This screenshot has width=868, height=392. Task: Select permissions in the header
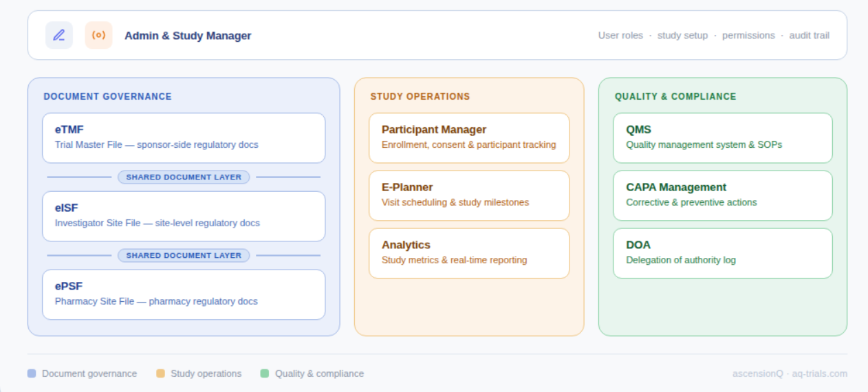pos(748,36)
